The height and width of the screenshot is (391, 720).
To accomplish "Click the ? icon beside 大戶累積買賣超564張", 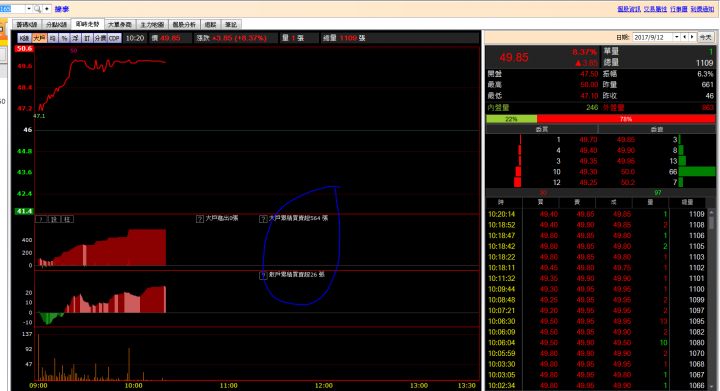I will tap(263, 219).
